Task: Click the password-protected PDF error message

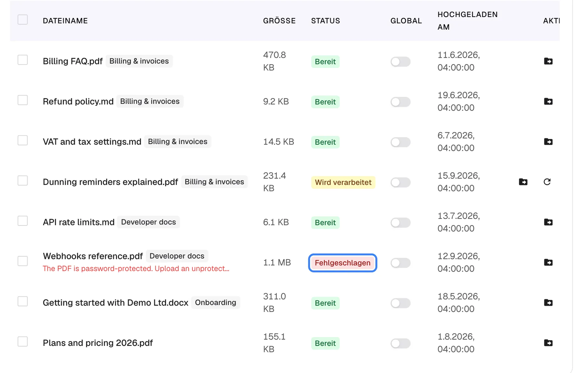Action: pyautogui.click(x=136, y=268)
